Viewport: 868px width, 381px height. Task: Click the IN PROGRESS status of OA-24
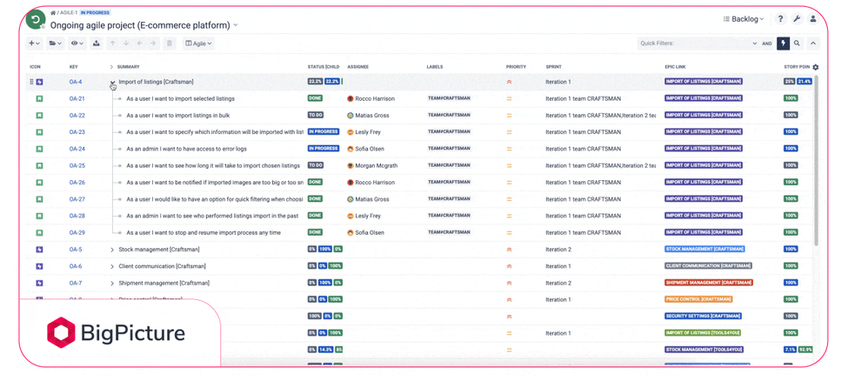pyautogui.click(x=324, y=149)
